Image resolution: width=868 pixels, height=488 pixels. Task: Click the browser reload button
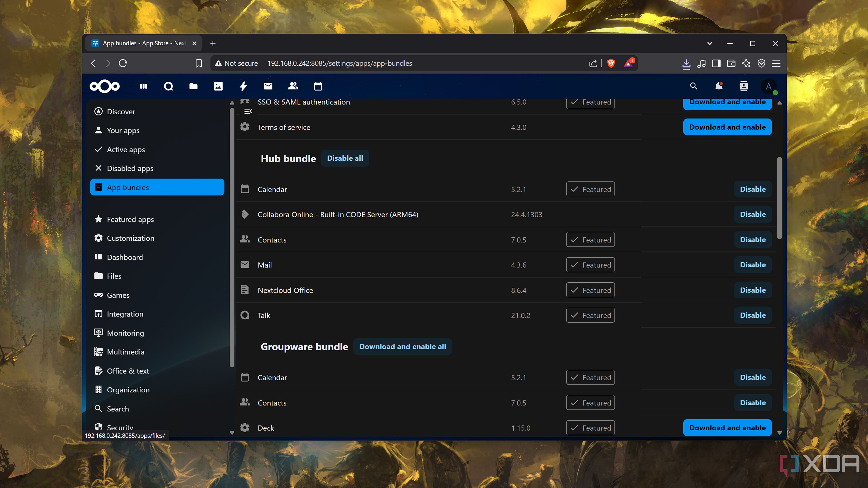point(123,63)
